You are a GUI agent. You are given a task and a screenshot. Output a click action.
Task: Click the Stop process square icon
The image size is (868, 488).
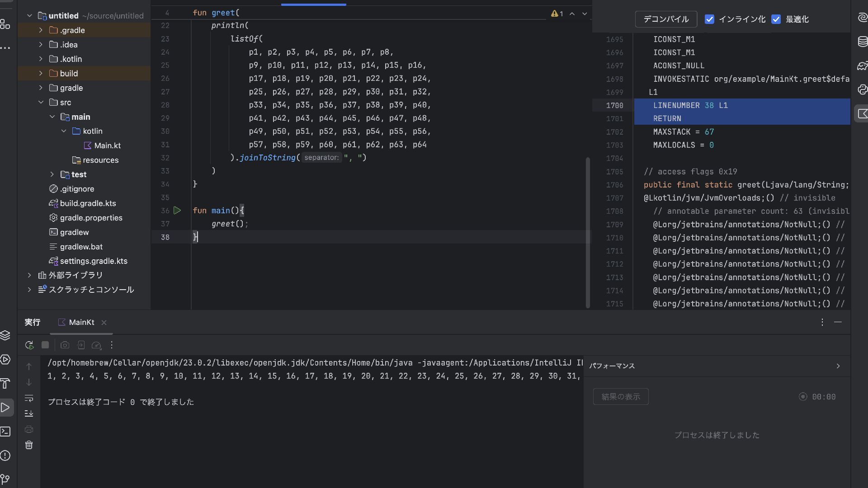(x=45, y=345)
